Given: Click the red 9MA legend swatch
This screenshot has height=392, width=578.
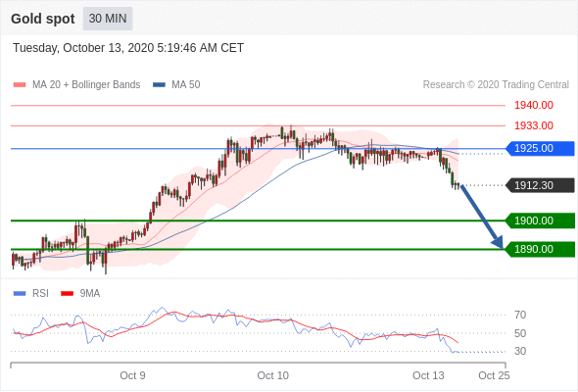Looking at the screenshot, I should point(67,294).
